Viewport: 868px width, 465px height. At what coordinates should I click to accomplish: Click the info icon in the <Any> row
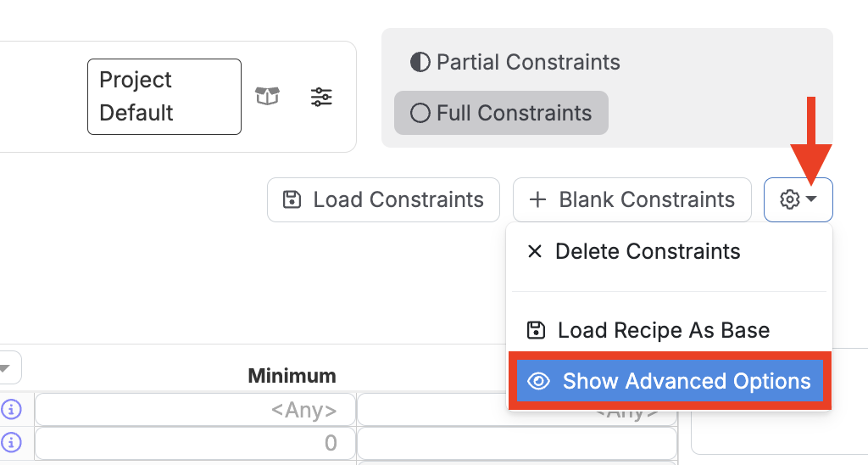coord(12,410)
